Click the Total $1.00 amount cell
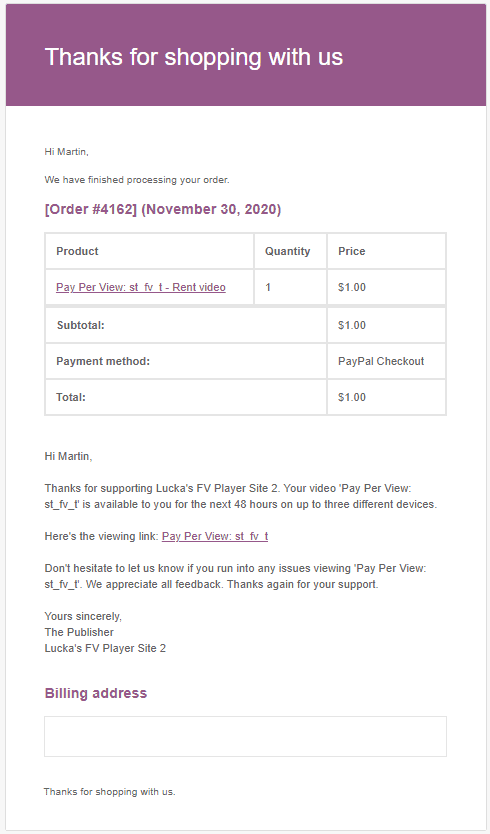The height and width of the screenshot is (834, 490). (x=386, y=397)
